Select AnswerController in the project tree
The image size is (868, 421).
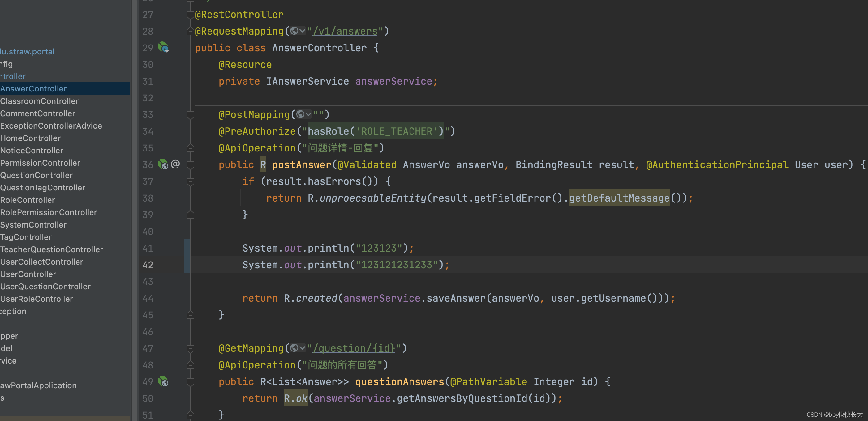point(33,89)
